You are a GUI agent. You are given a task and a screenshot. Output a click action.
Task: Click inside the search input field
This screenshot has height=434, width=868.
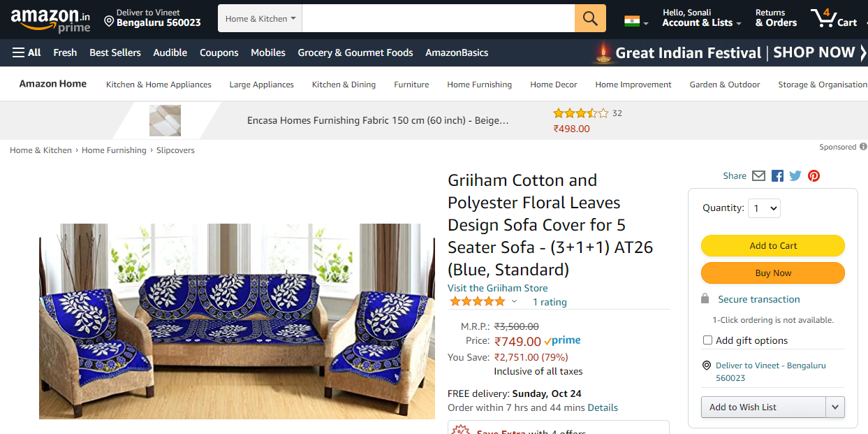click(x=438, y=18)
